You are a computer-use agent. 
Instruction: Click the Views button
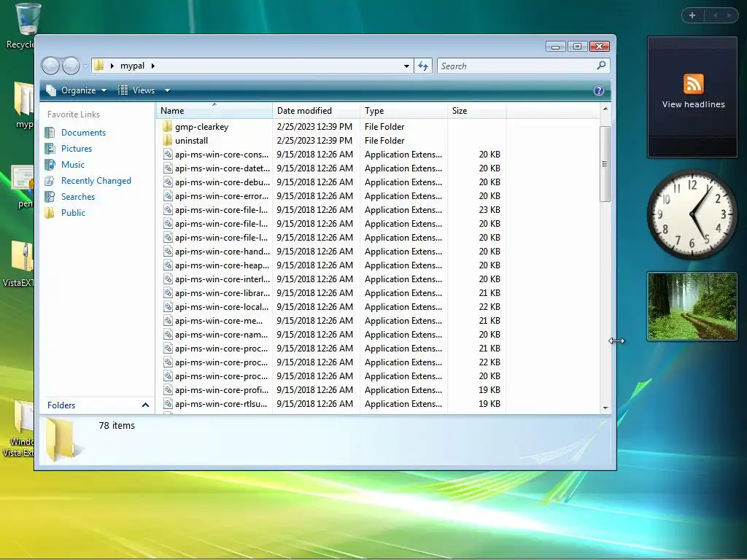tap(136, 90)
